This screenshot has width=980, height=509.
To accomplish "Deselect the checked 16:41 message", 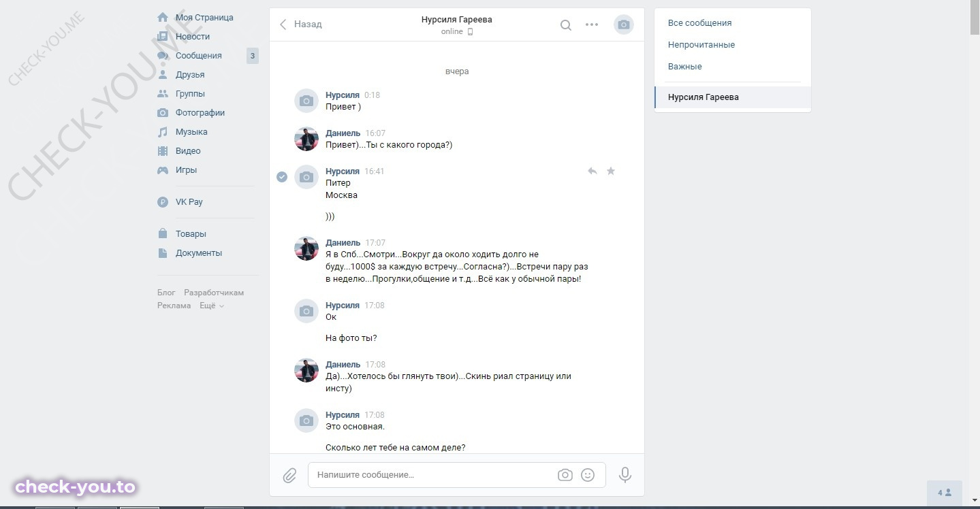I will [x=282, y=177].
